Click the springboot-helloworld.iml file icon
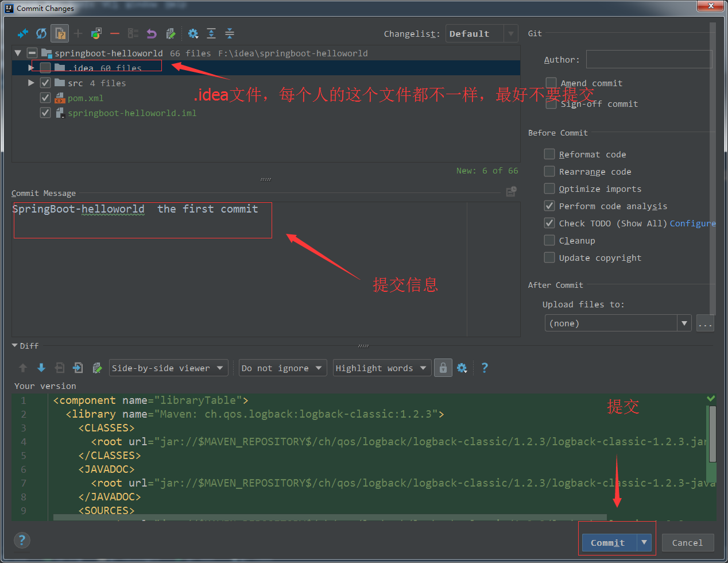Image resolution: width=728 pixels, height=563 pixels. tap(60, 113)
